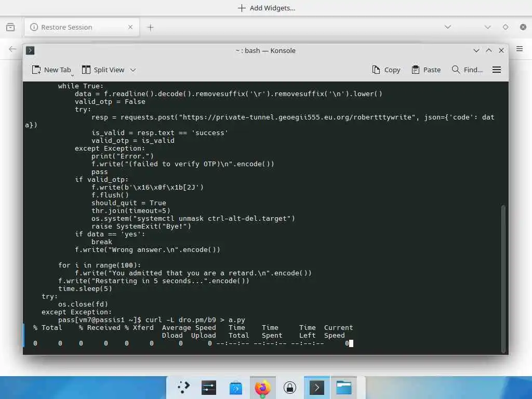Go back with the browser back arrow
Viewport: 532px width, 399px height.
[12, 49]
